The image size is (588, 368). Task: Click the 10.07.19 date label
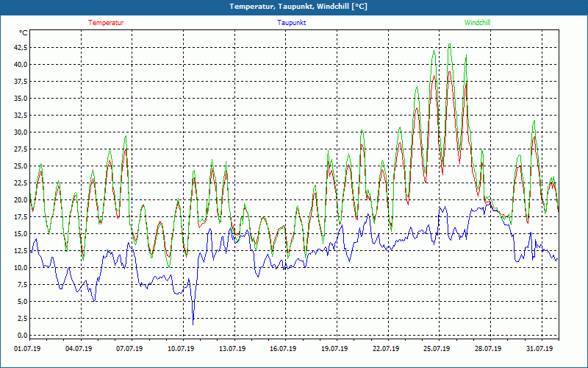[x=181, y=348]
